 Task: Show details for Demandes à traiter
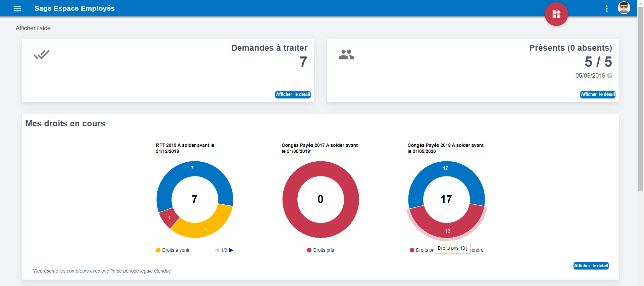pos(293,94)
